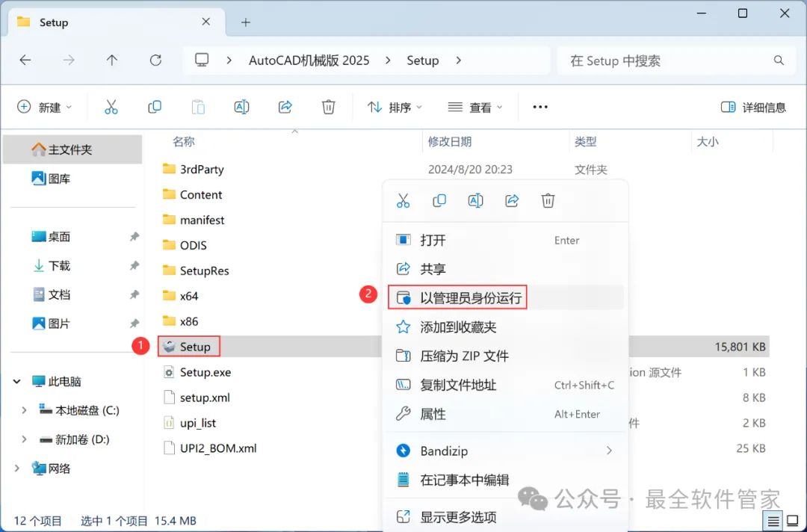Image resolution: width=807 pixels, height=532 pixels.
Task: Go up one folder level
Action: tap(111, 61)
